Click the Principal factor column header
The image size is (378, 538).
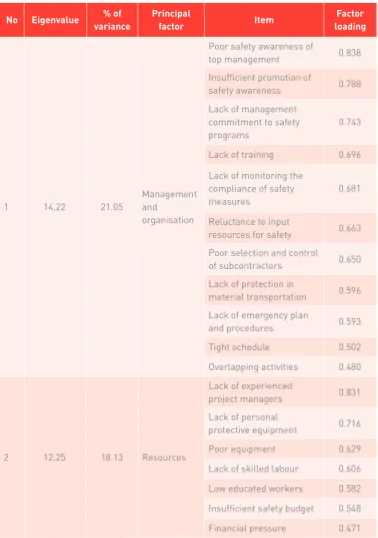coord(171,20)
